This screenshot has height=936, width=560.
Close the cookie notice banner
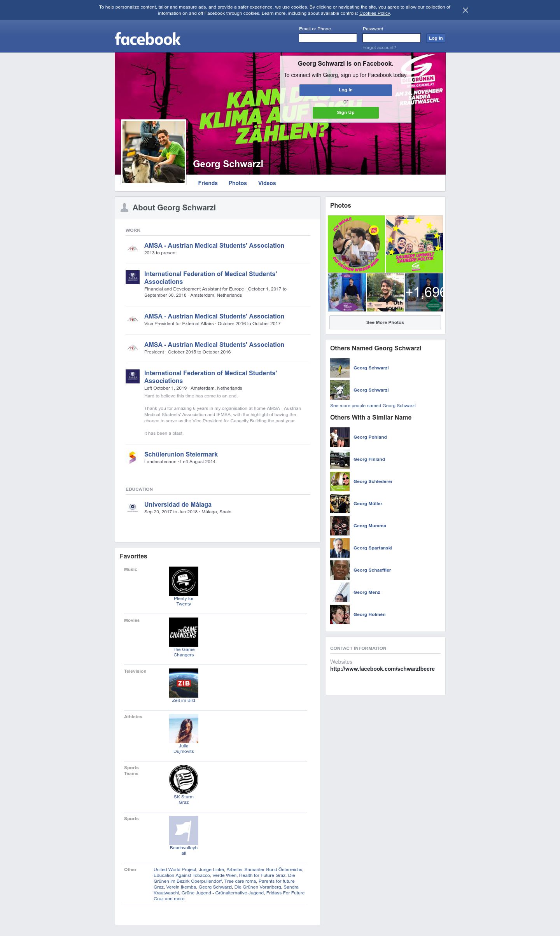(x=465, y=10)
